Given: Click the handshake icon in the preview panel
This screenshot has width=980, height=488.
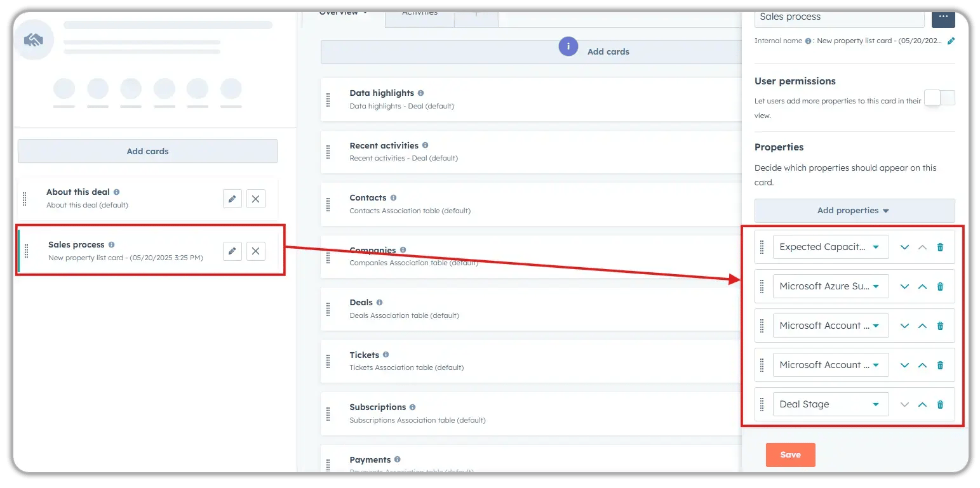Looking at the screenshot, I should coord(35,39).
